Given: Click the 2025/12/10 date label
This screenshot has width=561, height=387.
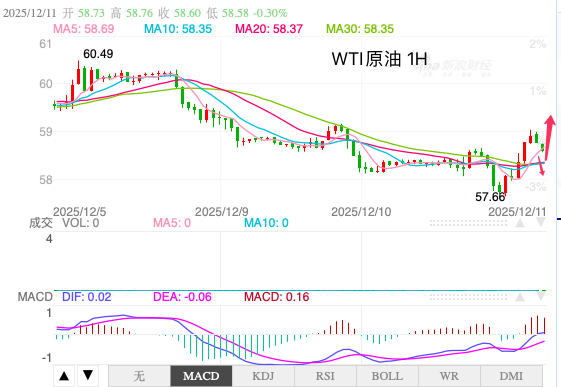Looking at the screenshot, I should [x=361, y=212].
